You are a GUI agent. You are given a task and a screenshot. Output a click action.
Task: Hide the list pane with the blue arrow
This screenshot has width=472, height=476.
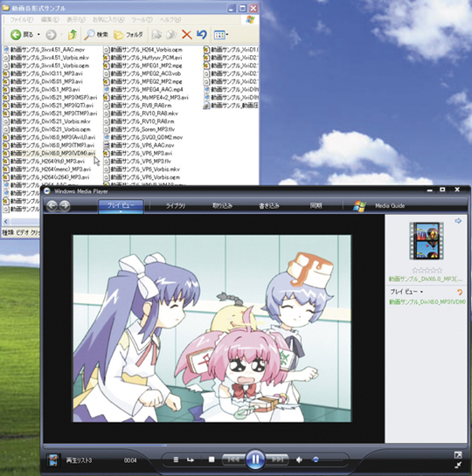tap(458, 221)
